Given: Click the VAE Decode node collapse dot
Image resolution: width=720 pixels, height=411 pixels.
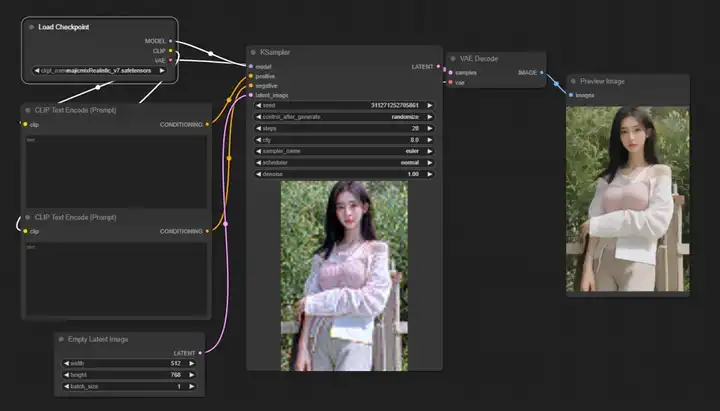Looking at the screenshot, I should pyautogui.click(x=453, y=58).
